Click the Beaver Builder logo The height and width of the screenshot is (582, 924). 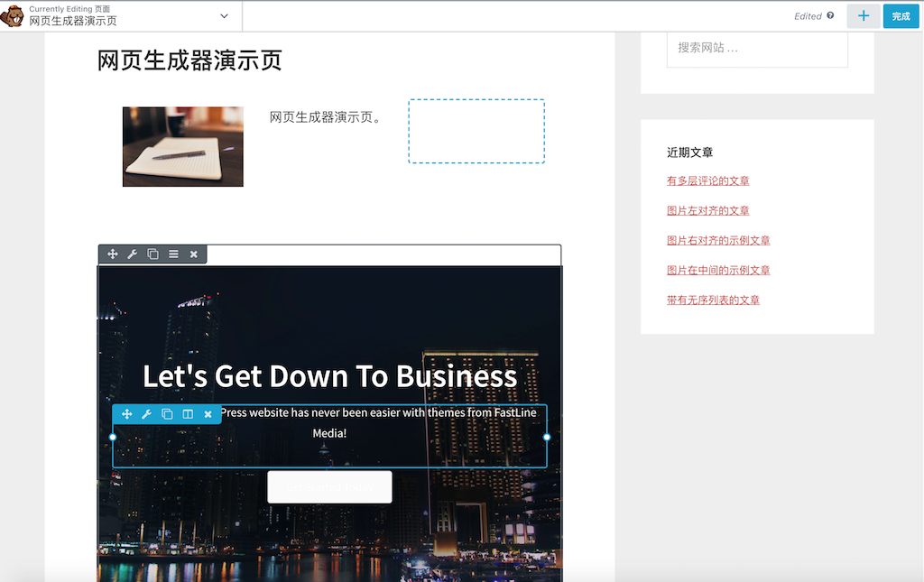click(x=13, y=15)
